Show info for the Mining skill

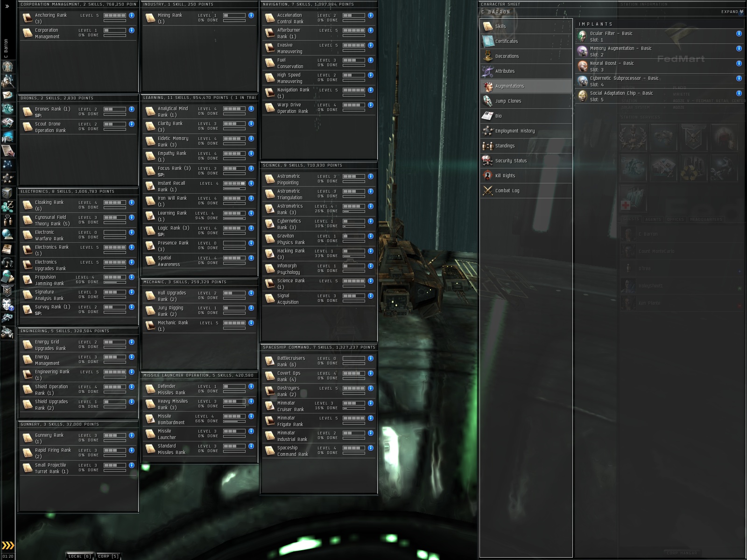[x=251, y=15]
